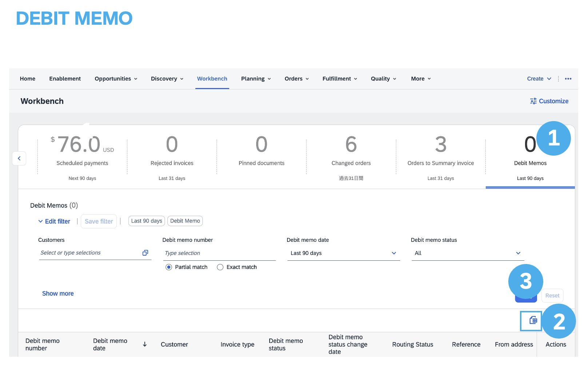Select the Partial match radio button
This screenshot has width=588, height=368.
(169, 267)
